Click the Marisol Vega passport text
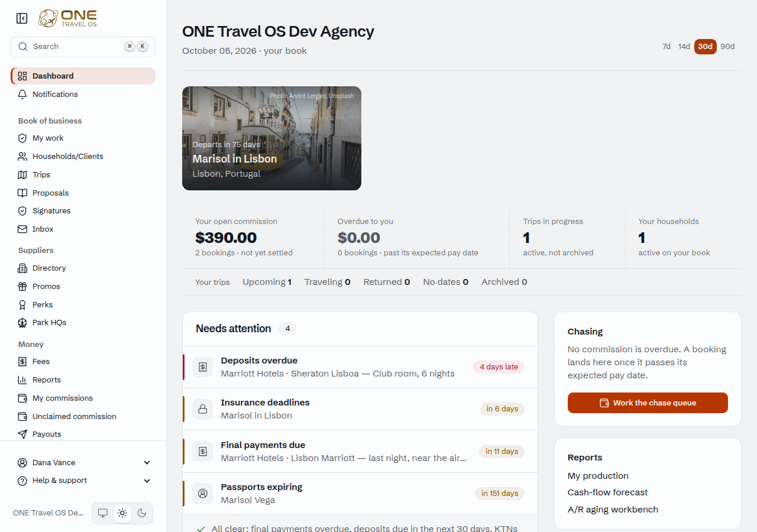Viewport: 757px width, 532px height. pyautogui.click(x=248, y=500)
